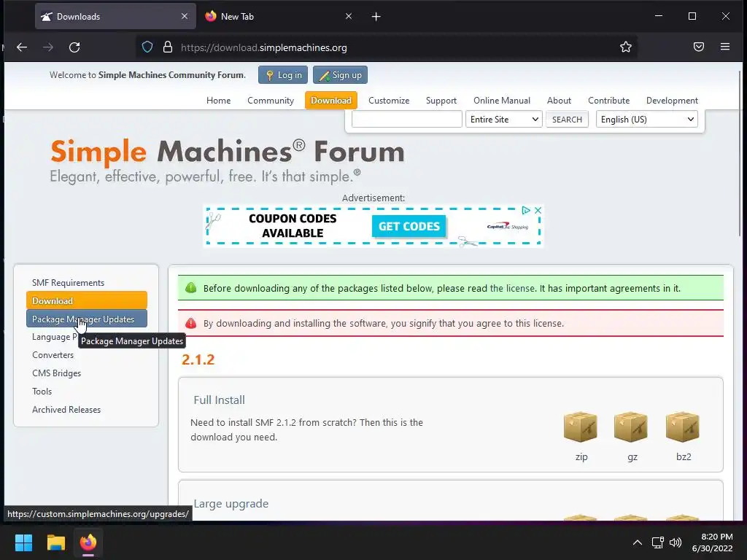Download the Full Install zip package
The height and width of the screenshot is (560, 747).
point(581,427)
